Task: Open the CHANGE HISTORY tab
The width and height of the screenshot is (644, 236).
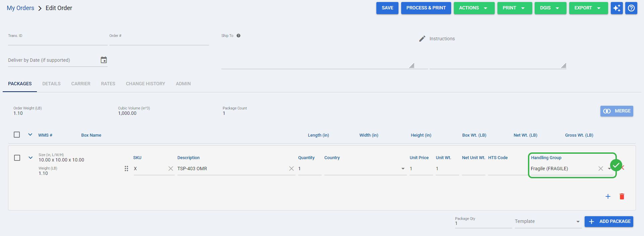Action: click(146, 84)
